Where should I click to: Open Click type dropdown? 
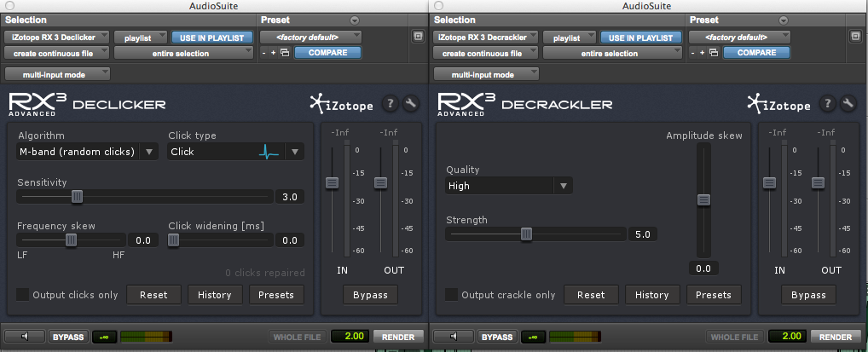(236, 152)
